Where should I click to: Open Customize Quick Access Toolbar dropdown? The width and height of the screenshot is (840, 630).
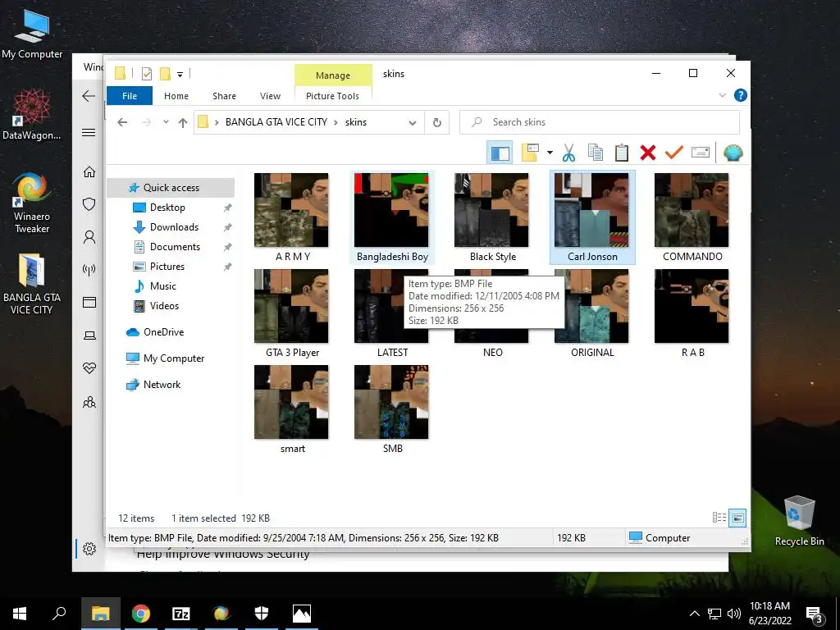pos(180,75)
